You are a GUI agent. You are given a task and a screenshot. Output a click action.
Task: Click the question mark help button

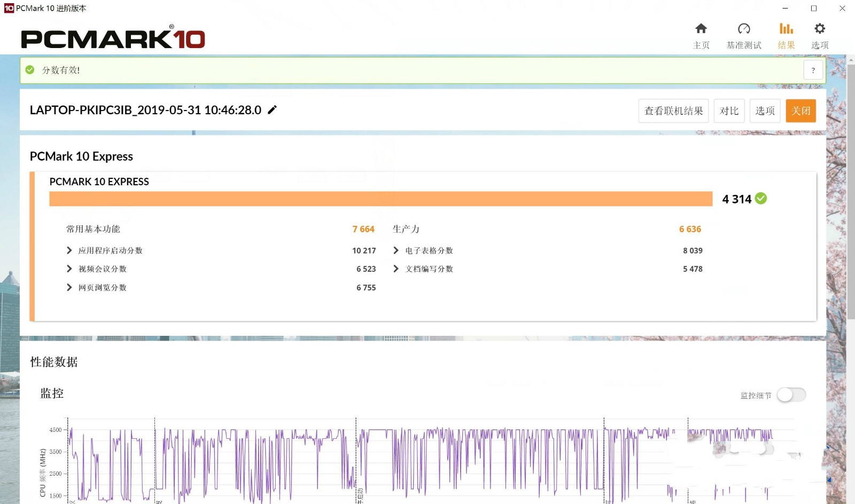[813, 70]
